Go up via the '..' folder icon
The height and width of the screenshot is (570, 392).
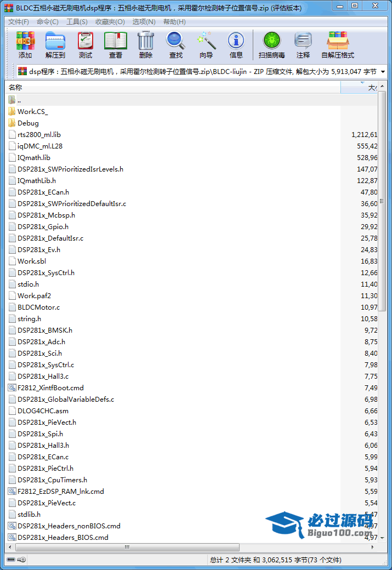12,100
